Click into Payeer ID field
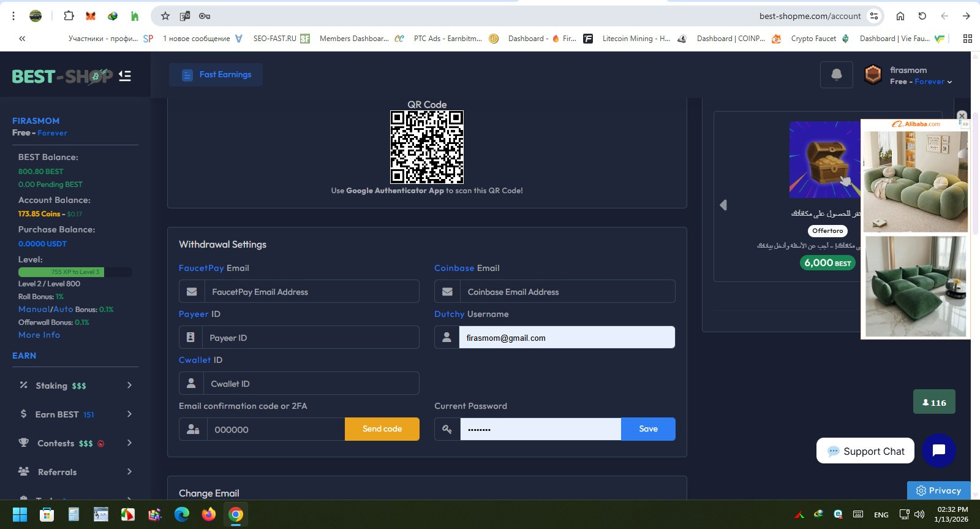The image size is (980, 529). click(311, 338)
